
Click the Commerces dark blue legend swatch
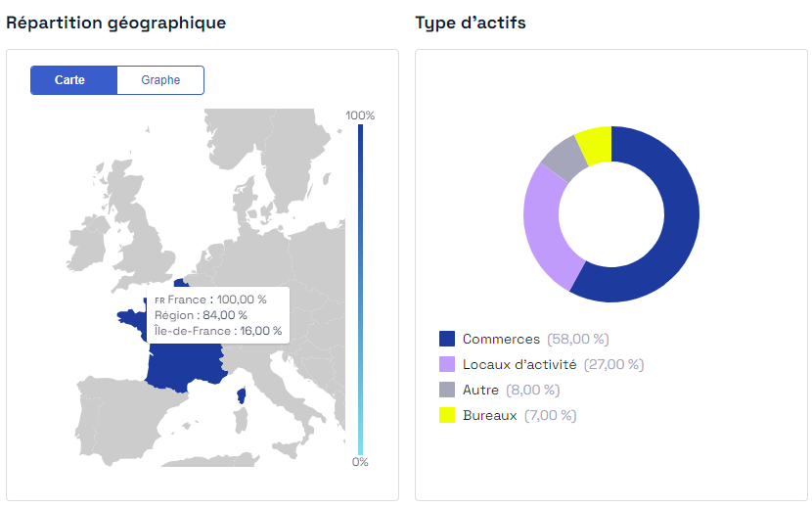point(447,339)
